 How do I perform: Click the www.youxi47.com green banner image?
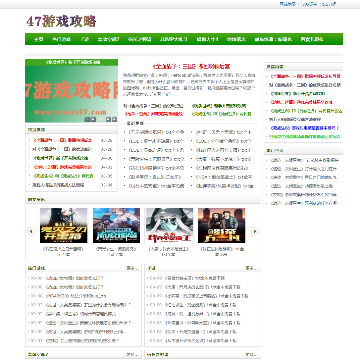pyautogui.click(x=71, y=91)
